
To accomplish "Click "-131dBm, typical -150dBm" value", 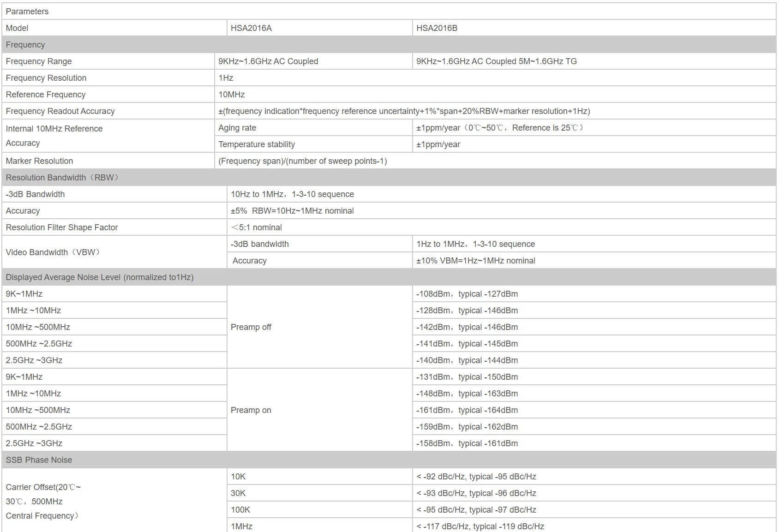I will (467, 377).
